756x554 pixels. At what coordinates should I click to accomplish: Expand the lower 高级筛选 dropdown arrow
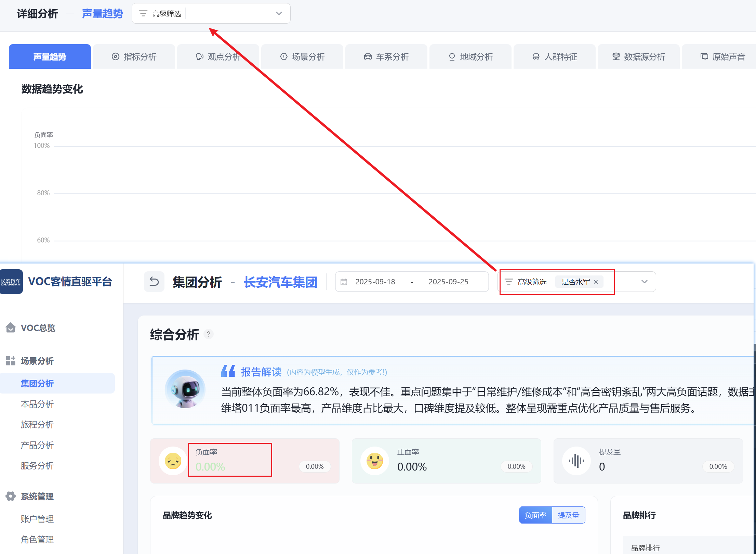[x=645, y=282]
